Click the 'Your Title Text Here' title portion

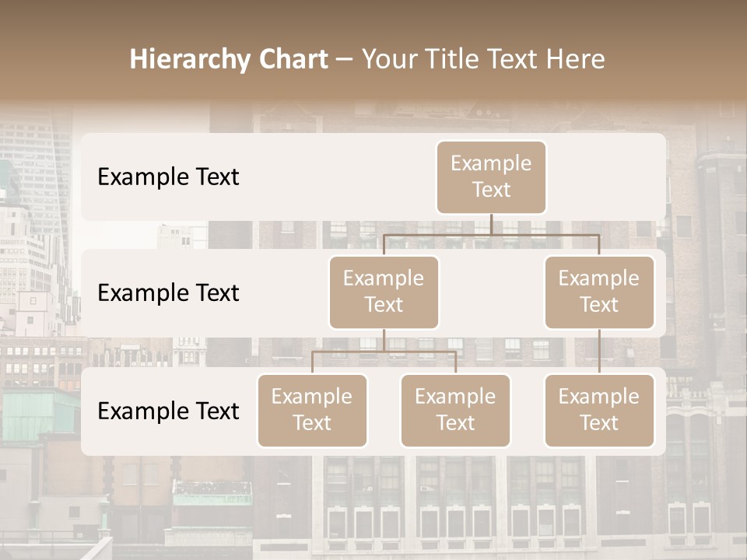[x=483, y=60]
